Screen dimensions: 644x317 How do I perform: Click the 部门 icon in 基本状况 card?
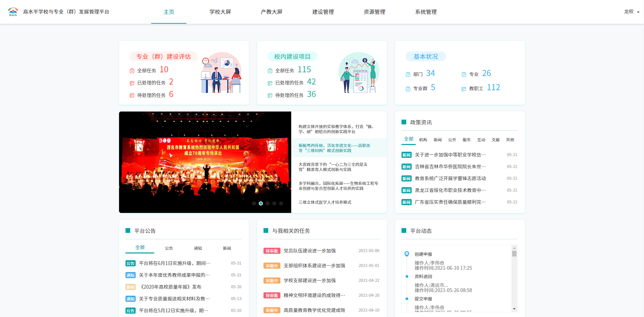click(408, 74)
